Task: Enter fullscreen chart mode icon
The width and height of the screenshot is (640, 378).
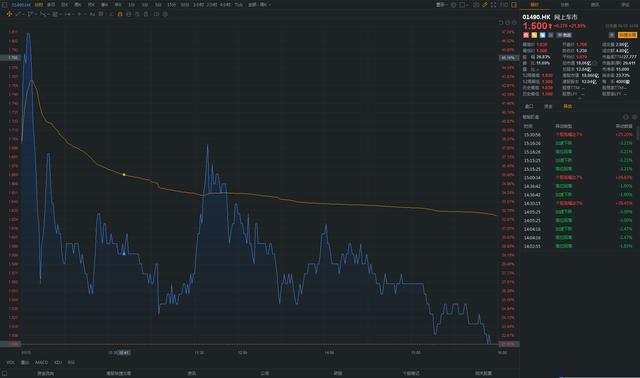Action: [493, 5]
